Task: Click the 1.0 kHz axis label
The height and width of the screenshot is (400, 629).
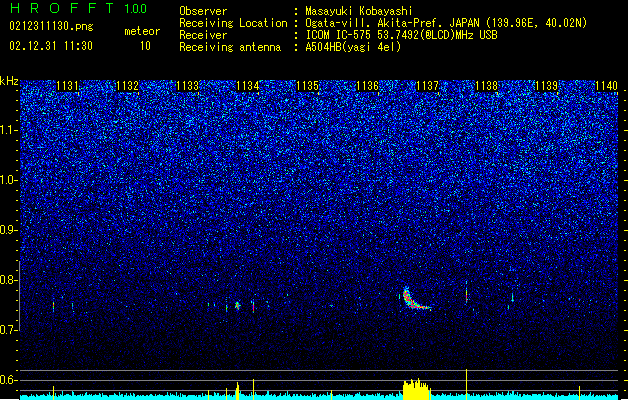Action: (9, 180)
